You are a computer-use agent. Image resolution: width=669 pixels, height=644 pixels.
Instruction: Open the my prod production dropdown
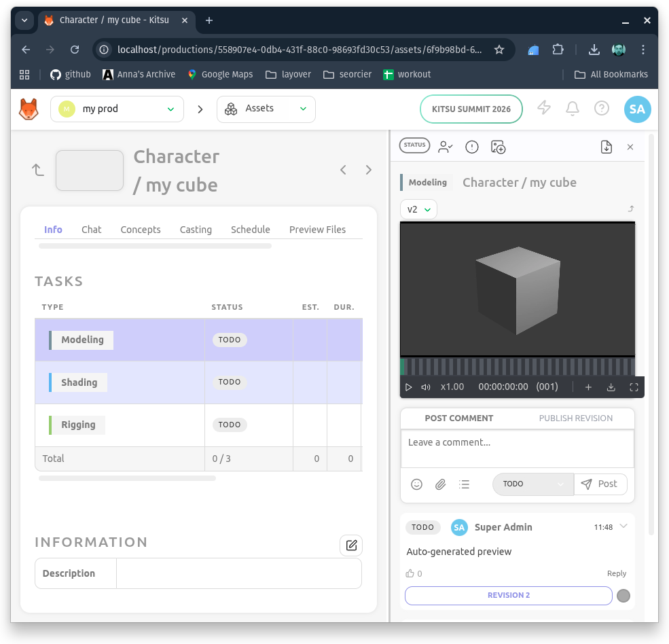[x=117, y=109]
